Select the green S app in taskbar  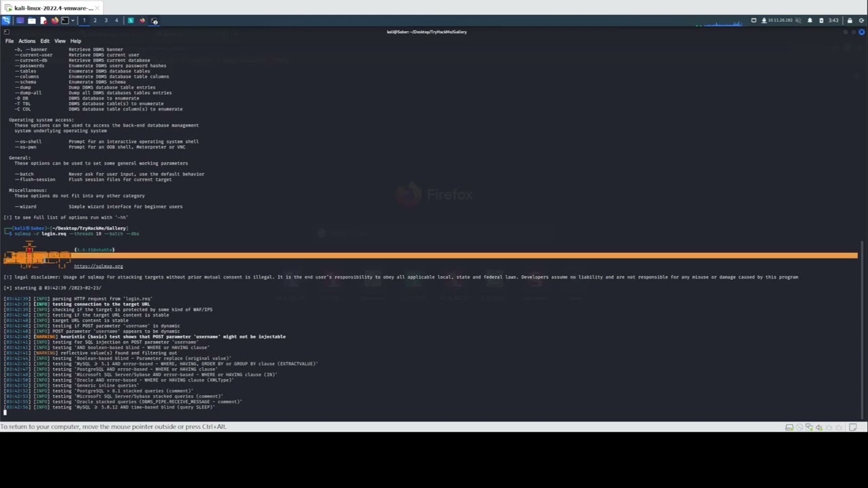click(x=131, y=20)
